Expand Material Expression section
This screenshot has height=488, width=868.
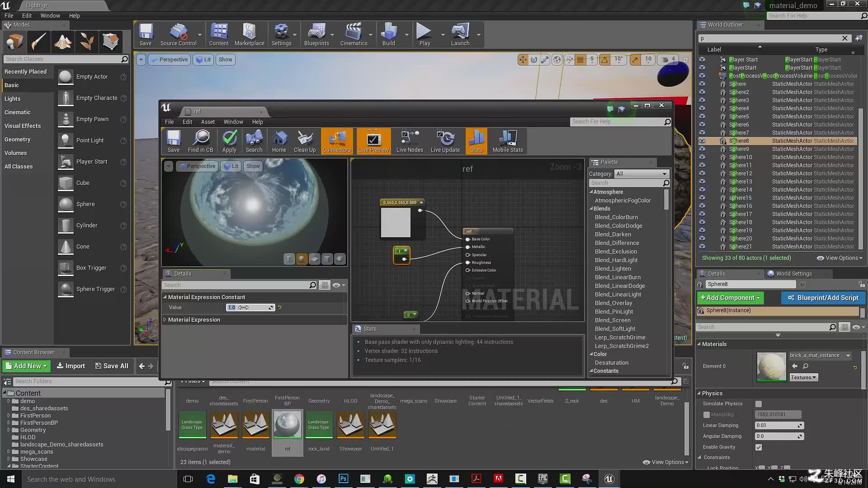pos(165,320)
